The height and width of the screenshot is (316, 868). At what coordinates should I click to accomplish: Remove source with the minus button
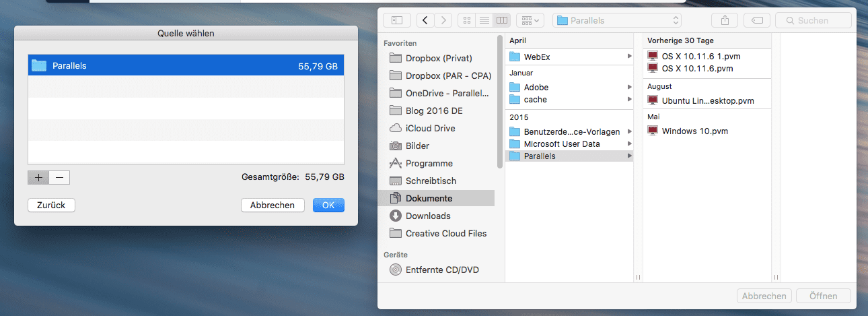click(x=59, y=177)
